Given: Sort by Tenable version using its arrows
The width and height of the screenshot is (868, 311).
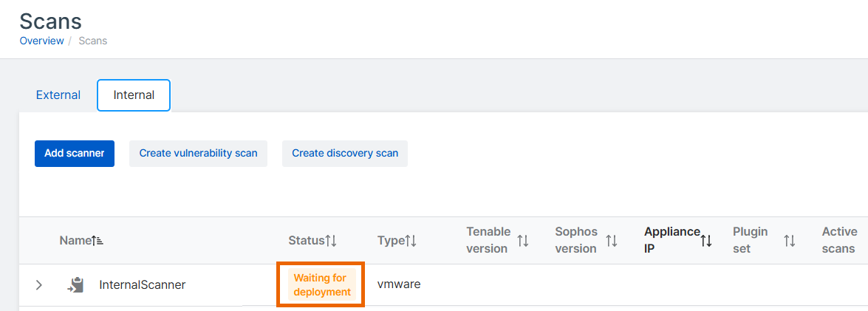Looking at the screenshot, I should pos(523,241).
